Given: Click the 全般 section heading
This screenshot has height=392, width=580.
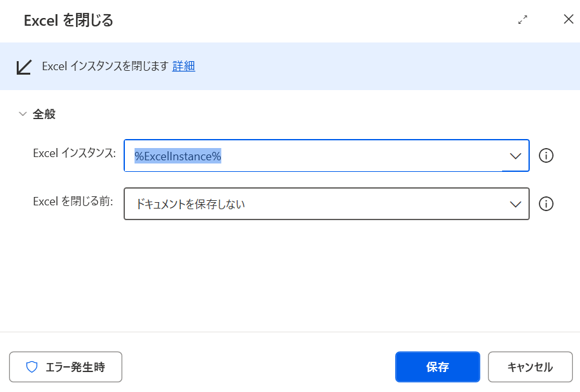Looking at the screenshot, I should point(44,114).
